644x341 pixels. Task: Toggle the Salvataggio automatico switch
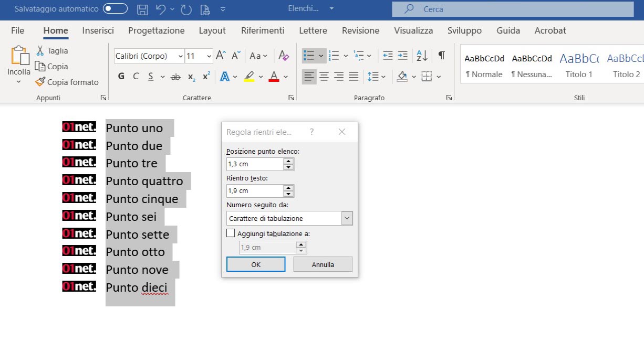[x=115, y=9]
